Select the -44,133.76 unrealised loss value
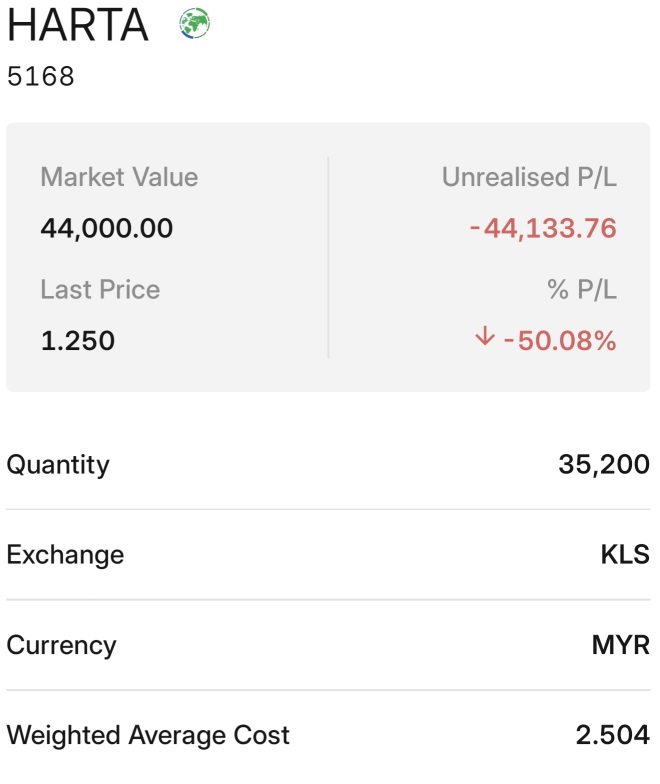Screen dimensions: 660x784 pyautogui.click(x=543, y=228)
